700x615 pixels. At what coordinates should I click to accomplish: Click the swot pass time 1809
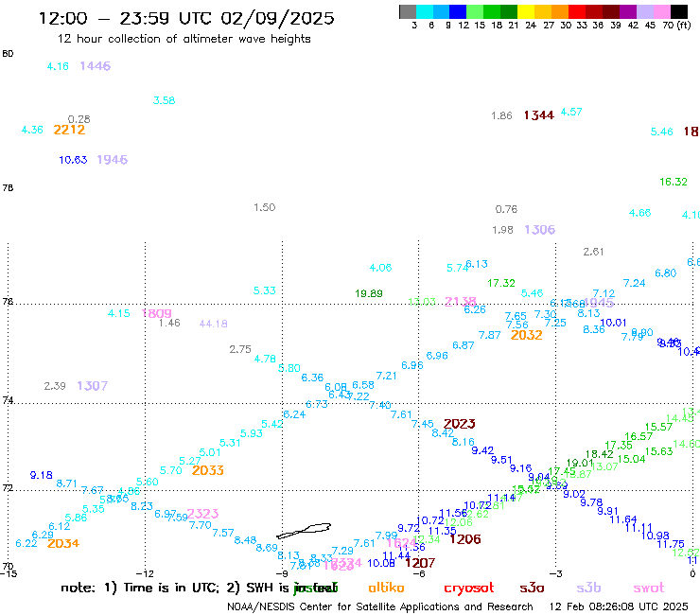[157, 313]
